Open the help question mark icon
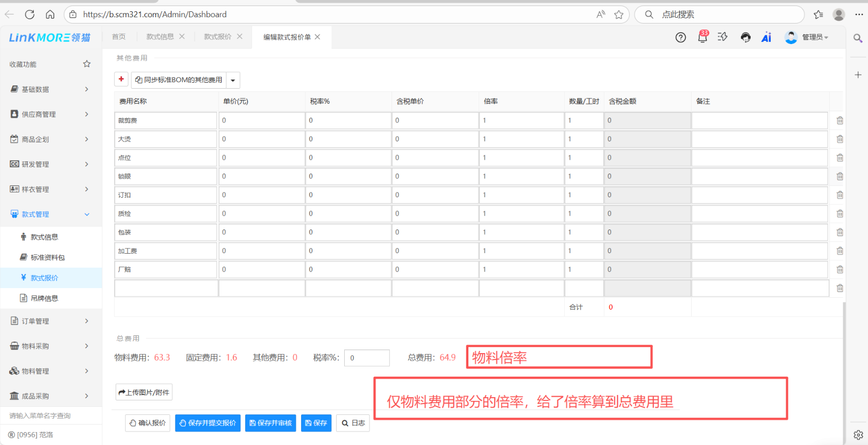Viewport: 868px width, 445px height. coord(680,37)
